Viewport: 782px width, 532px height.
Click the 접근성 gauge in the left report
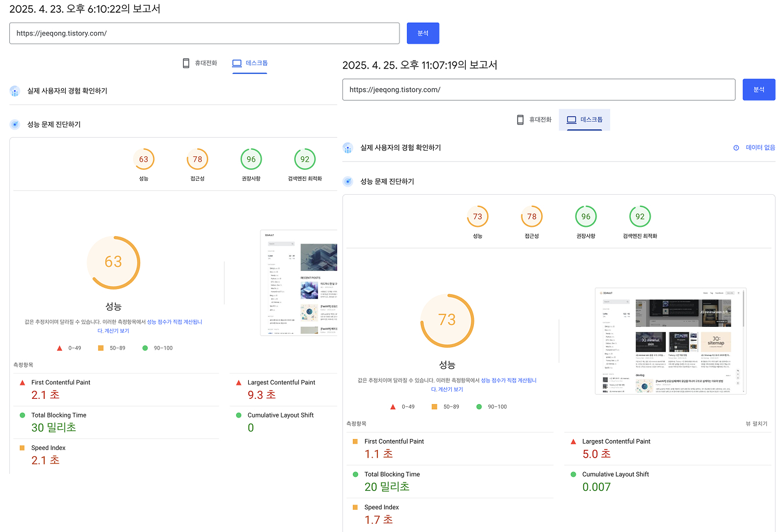197,158
